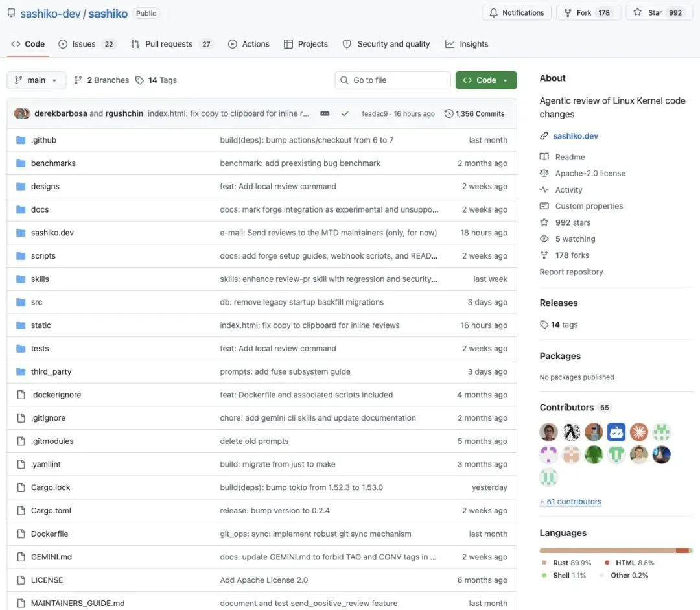
Task: Open the main branch dropdown
Action: pos(36,80)
